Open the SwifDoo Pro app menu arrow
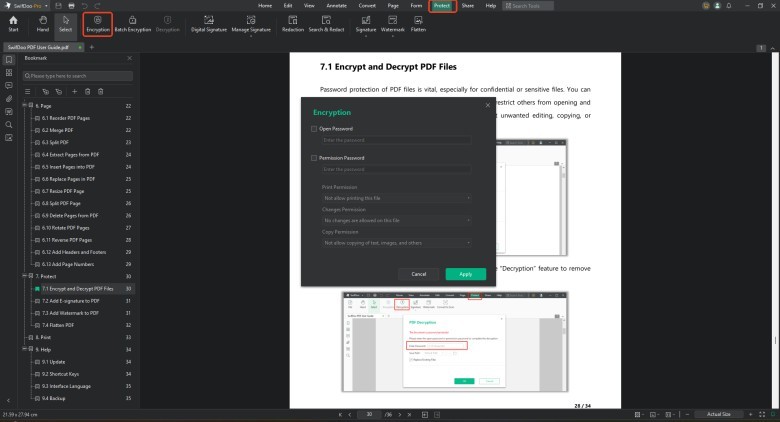The height and width of the screenshot is (422, 780). [x=46, y=6]
